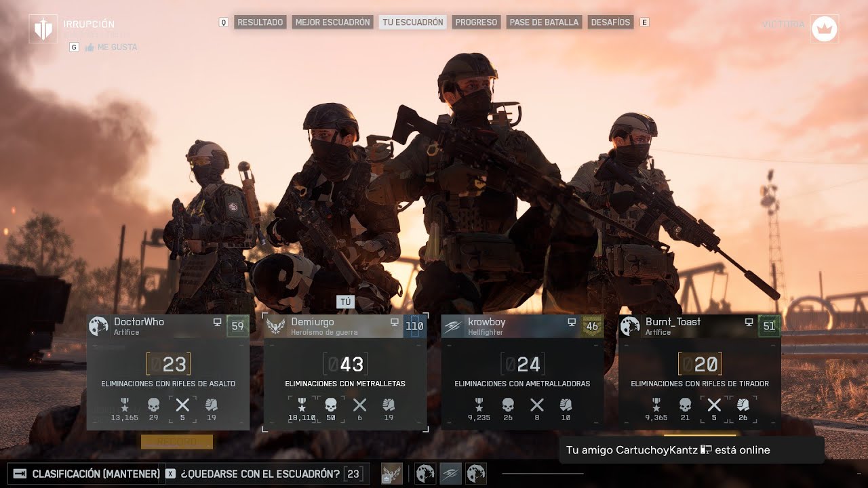868x488 pixels.
Task: Click DoctorWho player name
Action: point(139,322)
